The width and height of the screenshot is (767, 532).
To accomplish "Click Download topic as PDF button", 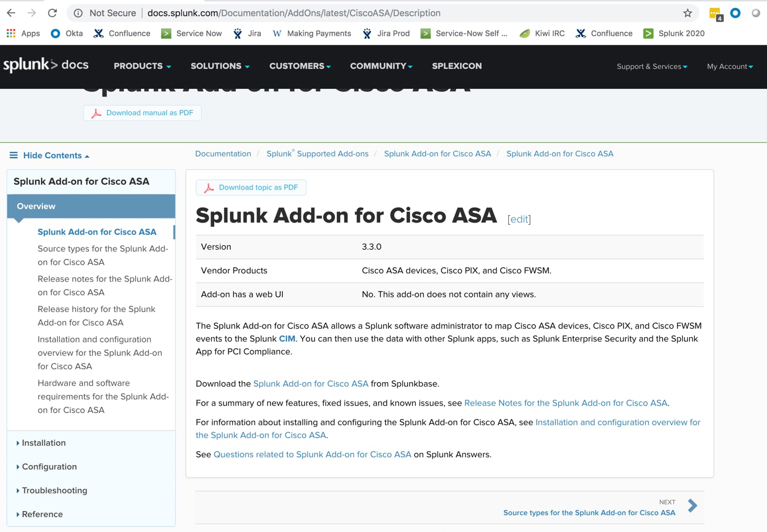I will 251,187.
